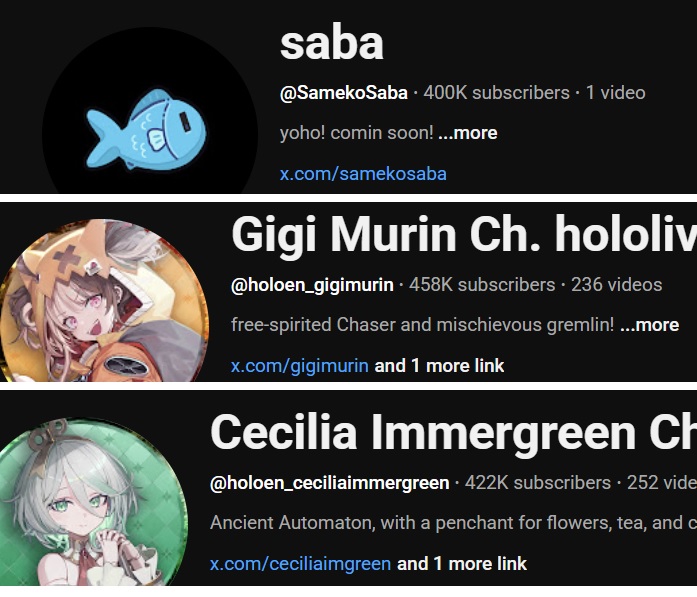The height and width of the screenshot is (597, 697).
Task: Open the x.com/ceciliaimgreen link
Action: point(300,564)
